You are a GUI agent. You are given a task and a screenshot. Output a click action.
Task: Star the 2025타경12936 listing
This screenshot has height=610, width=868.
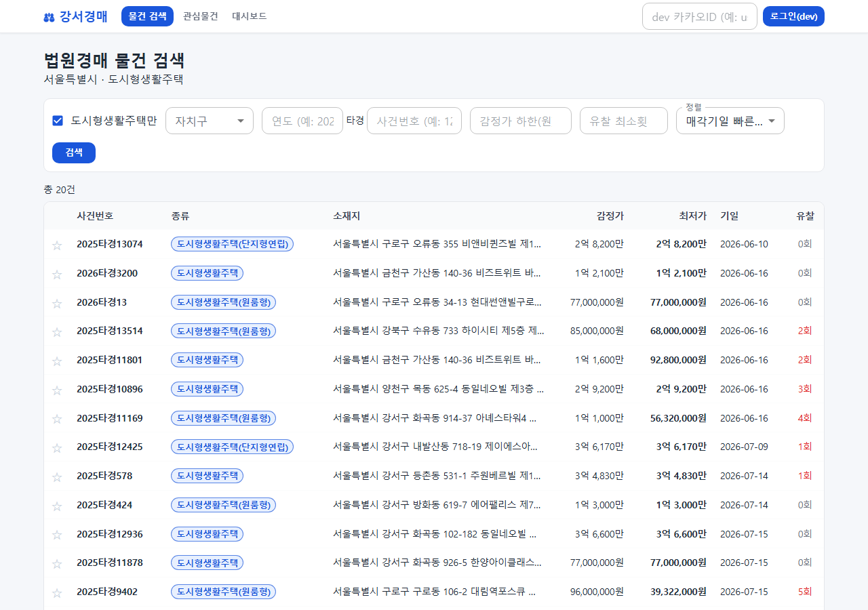[57, 535]
